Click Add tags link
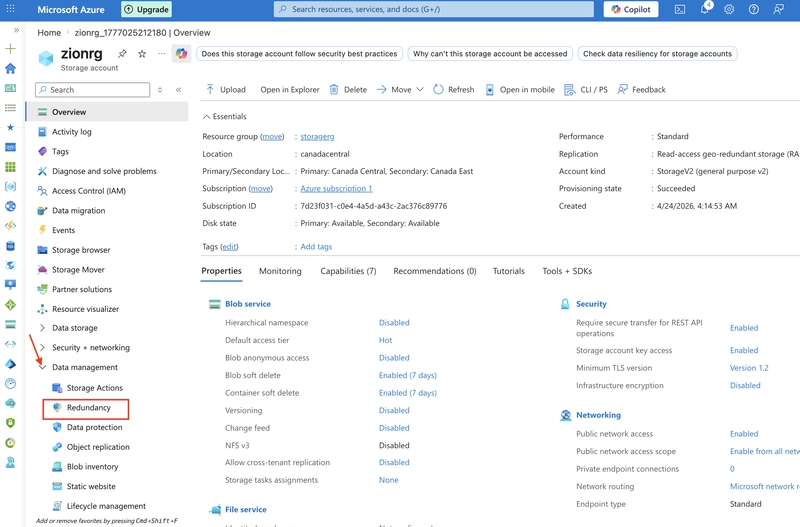 (x=316, y=247)
